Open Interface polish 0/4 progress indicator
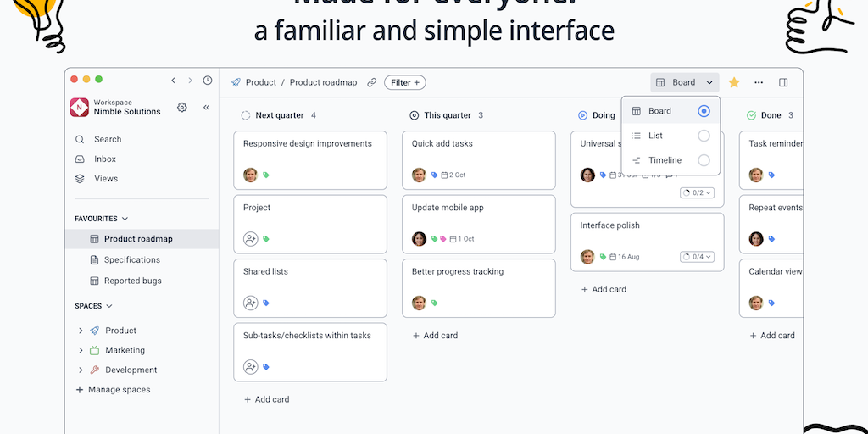This screenshot has width=868, height=434. (697, 257)
